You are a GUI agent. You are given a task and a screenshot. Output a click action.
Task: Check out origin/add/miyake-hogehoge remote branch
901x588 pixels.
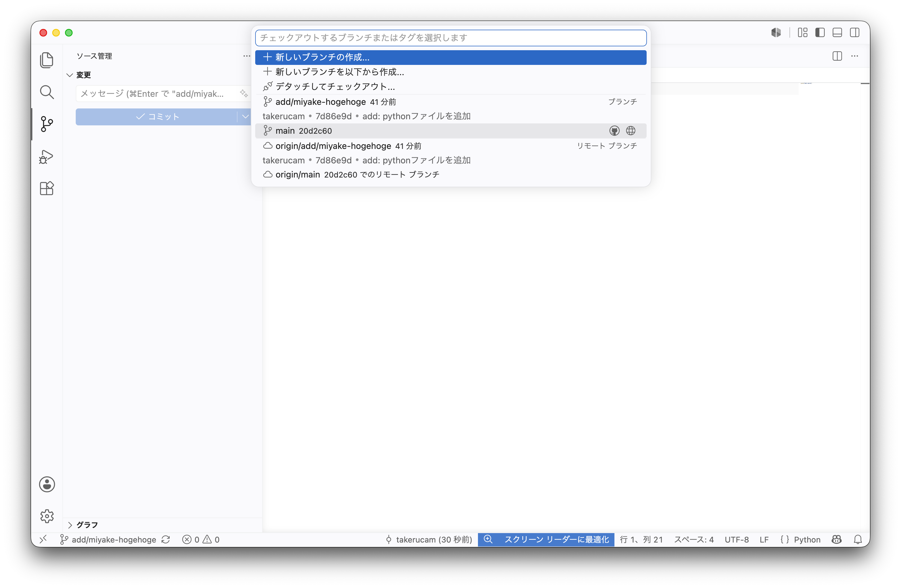450,153
